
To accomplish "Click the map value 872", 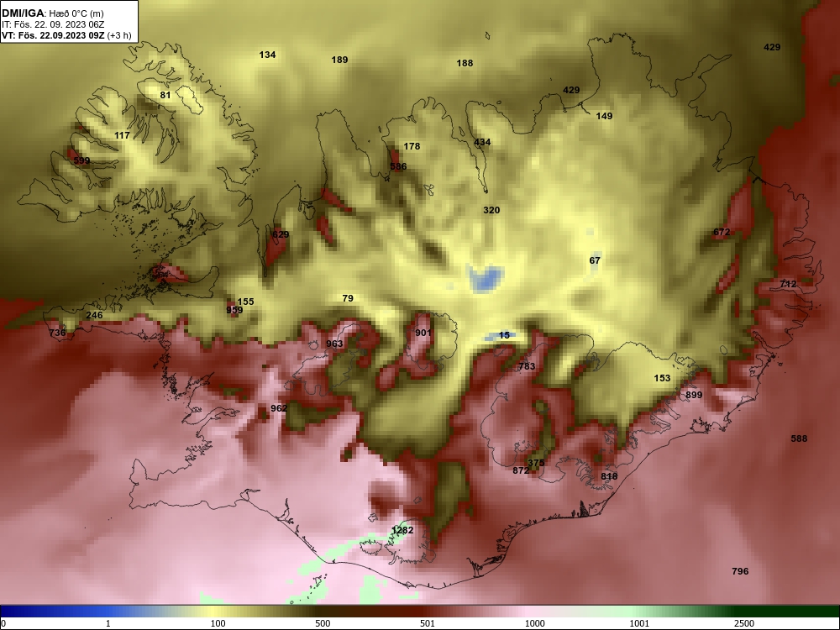I will pyautogui.click(x=521, y=471).
